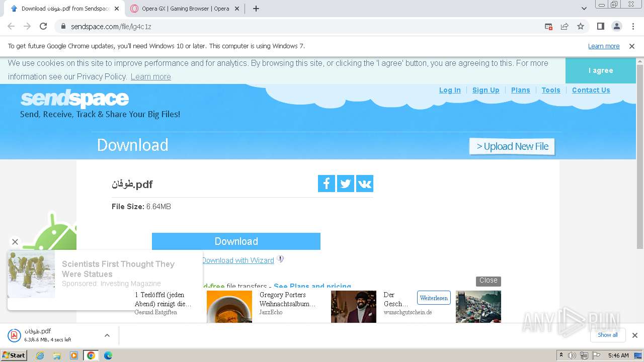Click the Chrome taskbar icon
This screenshot has height=362, width=644.
[91, 355]
